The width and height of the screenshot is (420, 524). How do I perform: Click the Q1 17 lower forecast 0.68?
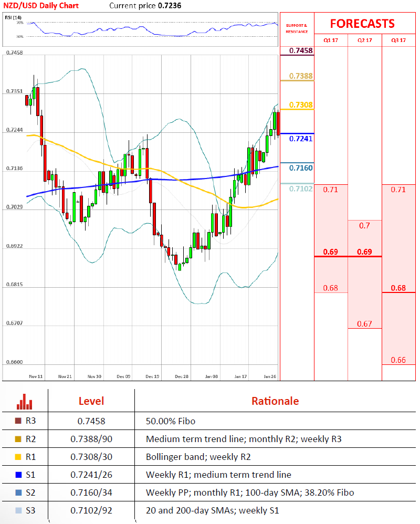[x=330, y=288]
